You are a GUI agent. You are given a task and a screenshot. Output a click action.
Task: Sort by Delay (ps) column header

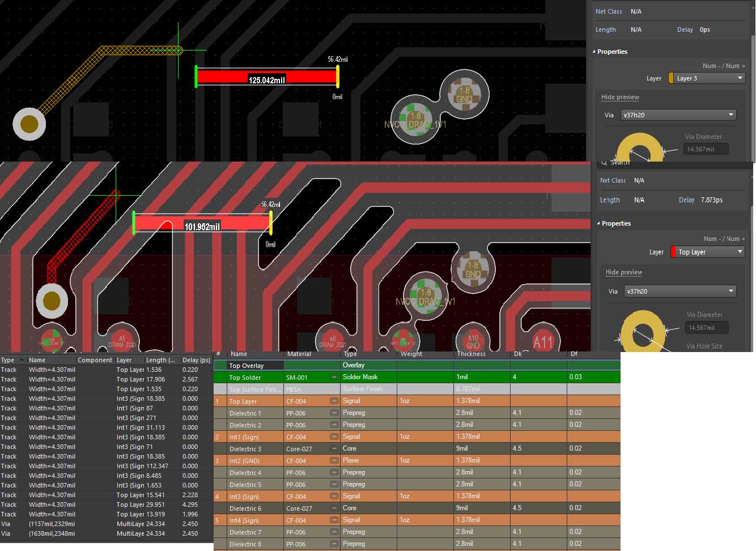tap(196, 360)
